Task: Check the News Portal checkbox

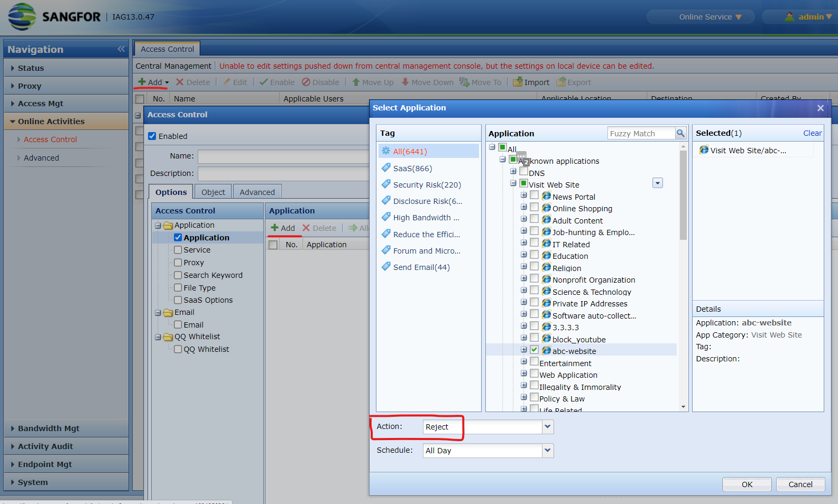Action: 535,195
